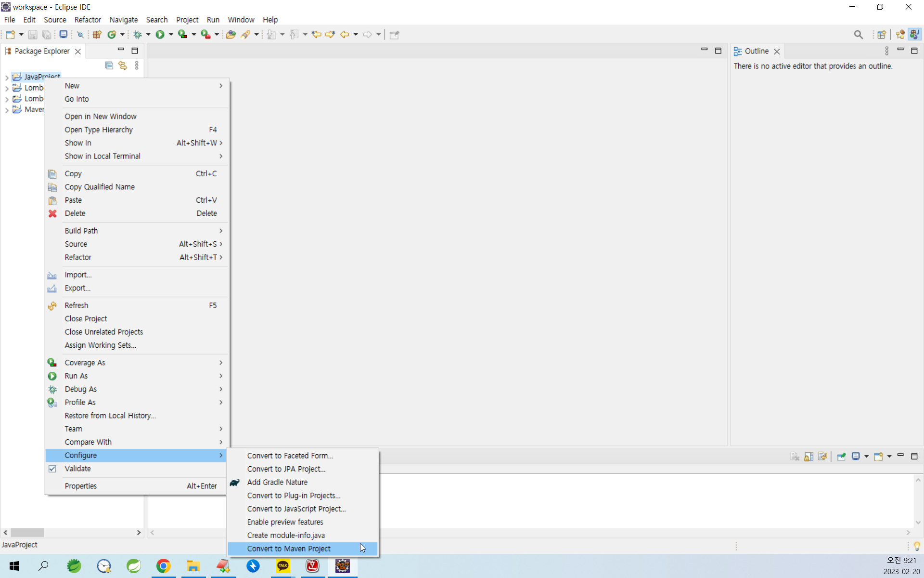
Task: Click the New wizard toolbar icon
Action: [x=10, y=35]
